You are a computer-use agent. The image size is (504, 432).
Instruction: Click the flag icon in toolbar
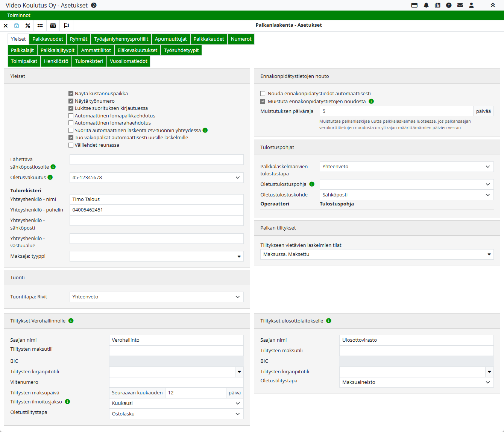(x=67, y=26)
